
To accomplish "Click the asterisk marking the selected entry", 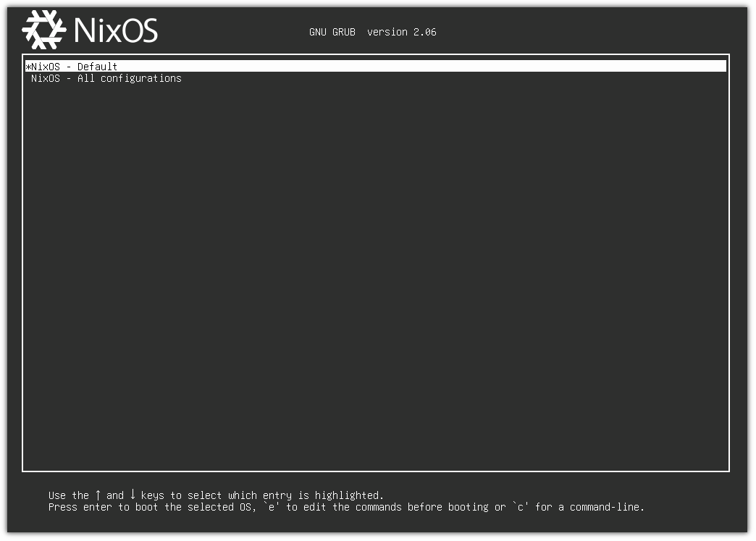I will pyautogui.click(x=28, y=66).
